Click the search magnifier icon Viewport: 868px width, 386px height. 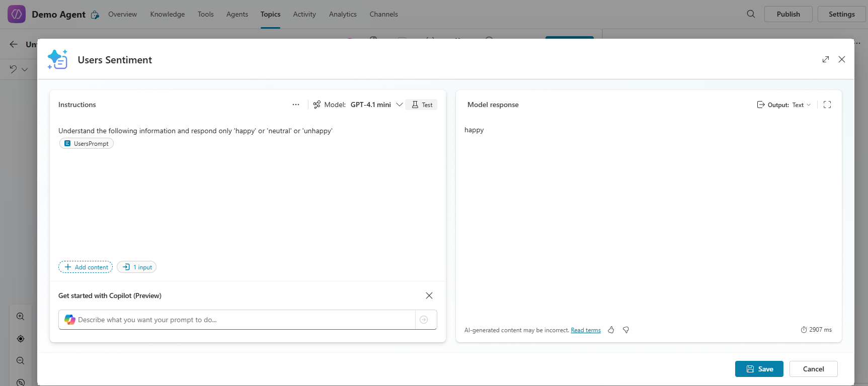pos(751,14)
